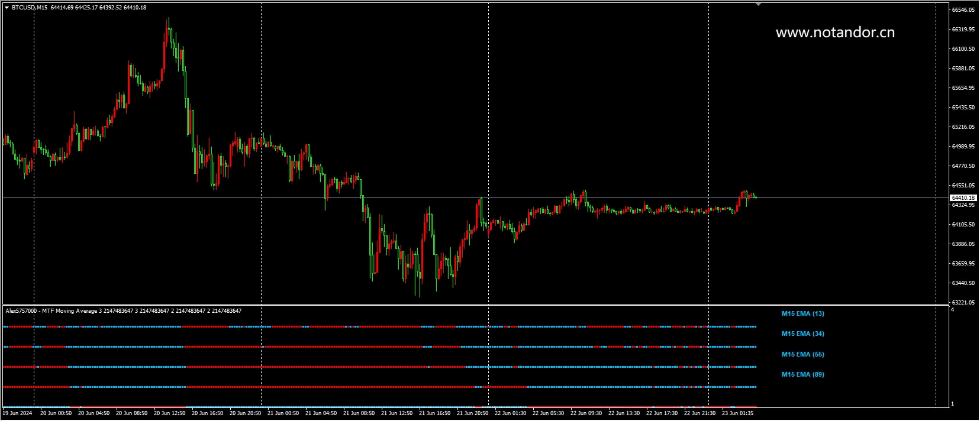Click the 22 Jun 21:30 time label

(x=699, y=413)
